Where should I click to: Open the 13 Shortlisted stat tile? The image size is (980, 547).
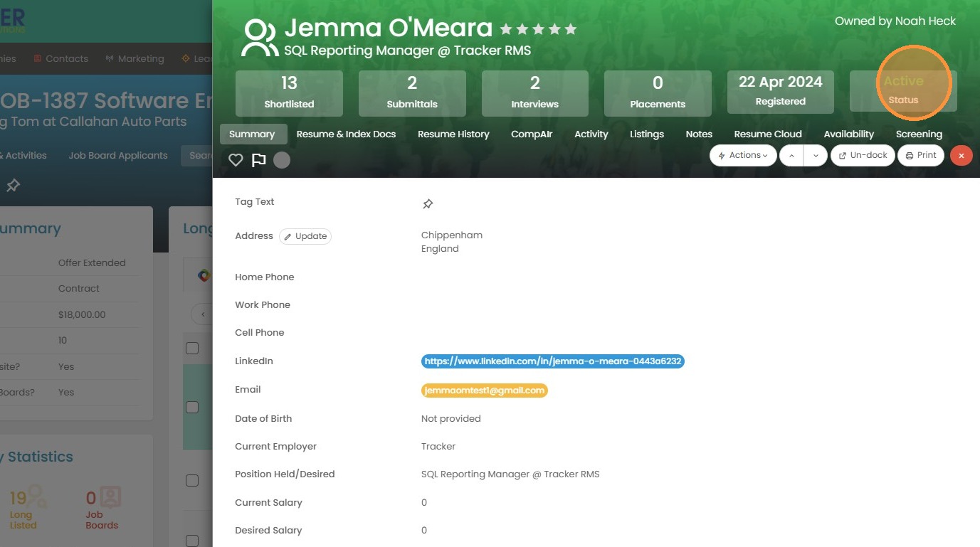(x=289, y=93)
